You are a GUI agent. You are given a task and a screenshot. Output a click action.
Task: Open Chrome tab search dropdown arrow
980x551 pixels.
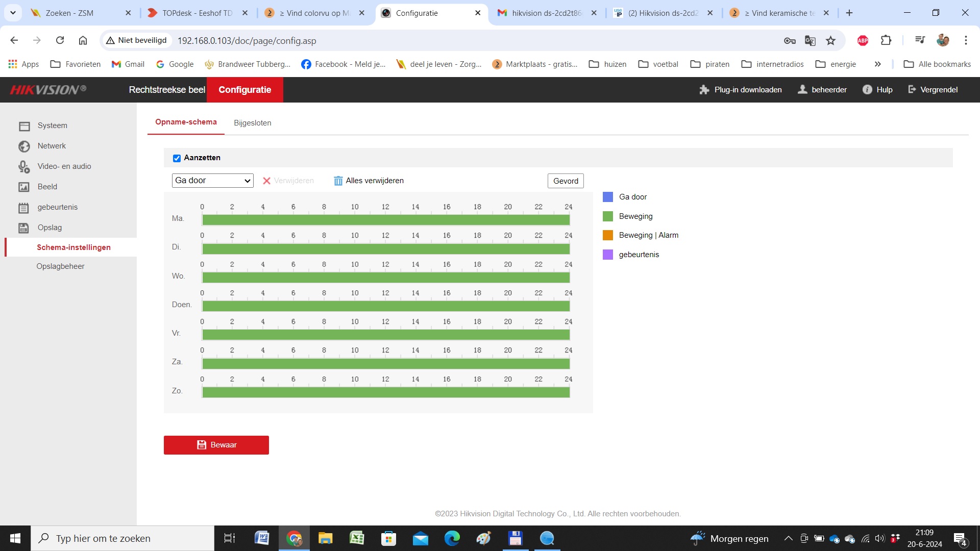tap(13, 13)
